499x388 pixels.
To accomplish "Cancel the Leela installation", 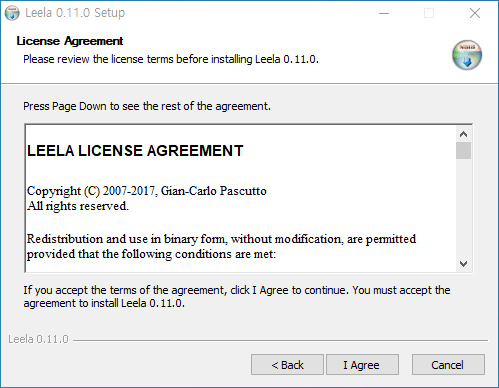I will pos(448,365).
